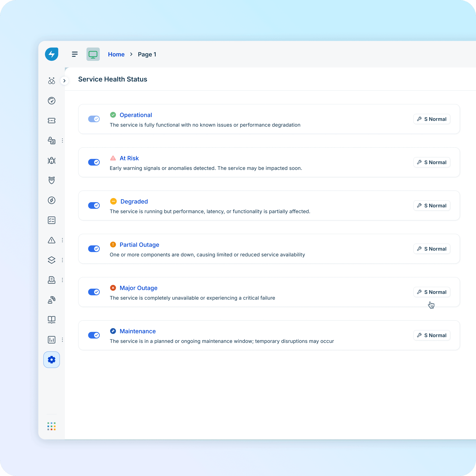This screenshot has width=476, height=476.
Task: Open the shield icon in sidebar
Action: (51, 180)
